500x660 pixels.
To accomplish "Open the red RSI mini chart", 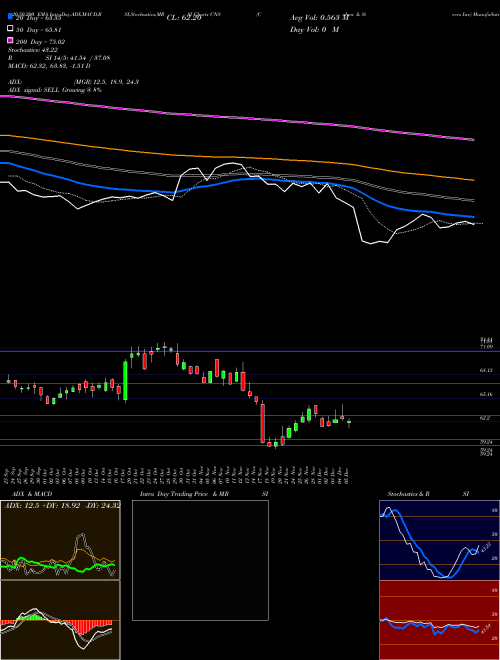I will [x=439, y=620].
